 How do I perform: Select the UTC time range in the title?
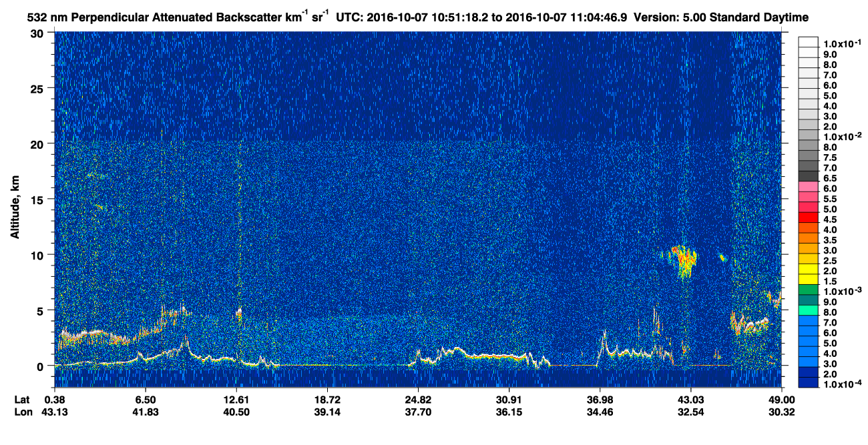481,16
